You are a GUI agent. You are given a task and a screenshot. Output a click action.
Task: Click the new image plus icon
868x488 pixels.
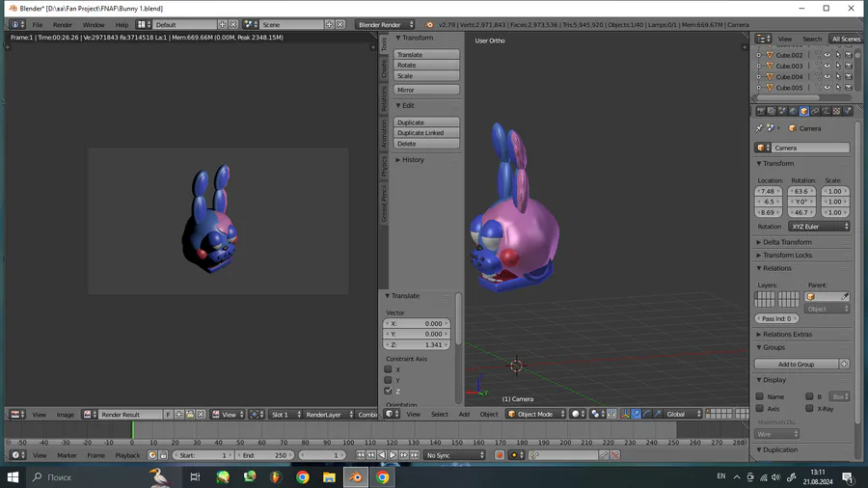point(178,415)
